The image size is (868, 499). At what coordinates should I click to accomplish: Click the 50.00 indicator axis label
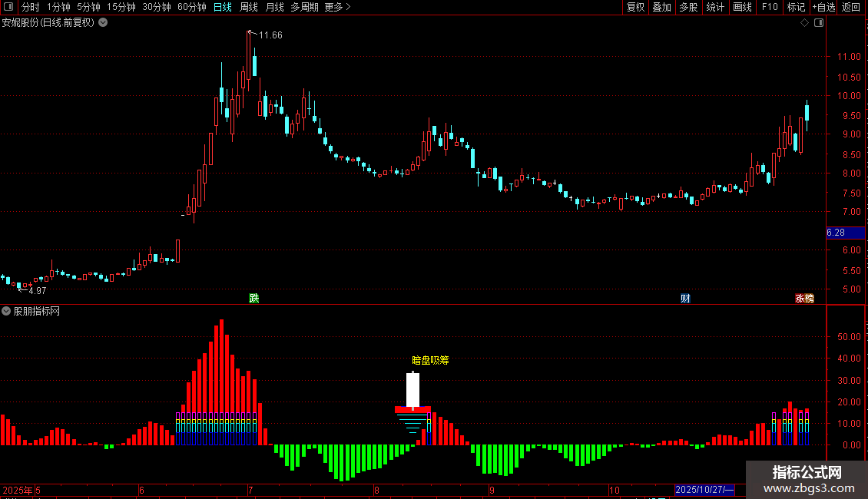[849, 337]
